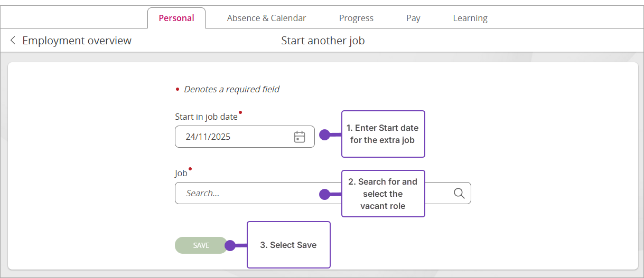Click the 'Start another job' page heading
The height and width of the screenshot is (278, 644).
coord(323,41)
